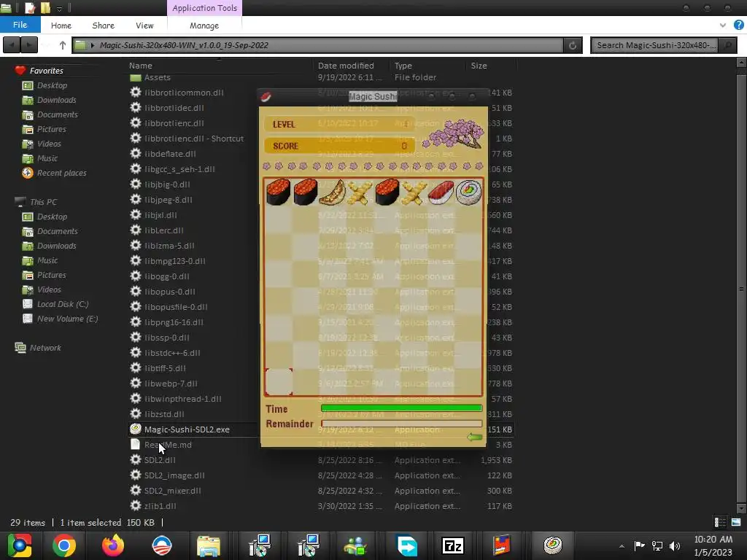Screen dimensions: 747x560
Task: Open Local Disk (C:) in navigation pane
Action: (63, 304)
